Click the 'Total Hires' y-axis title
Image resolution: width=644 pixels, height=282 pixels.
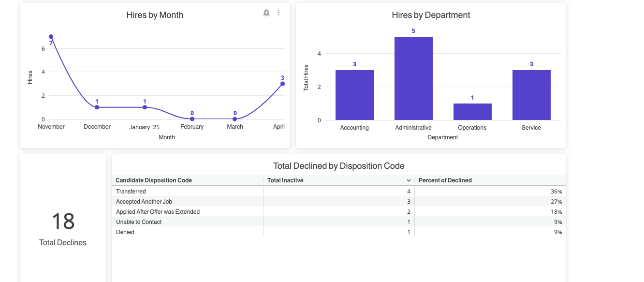306,78
